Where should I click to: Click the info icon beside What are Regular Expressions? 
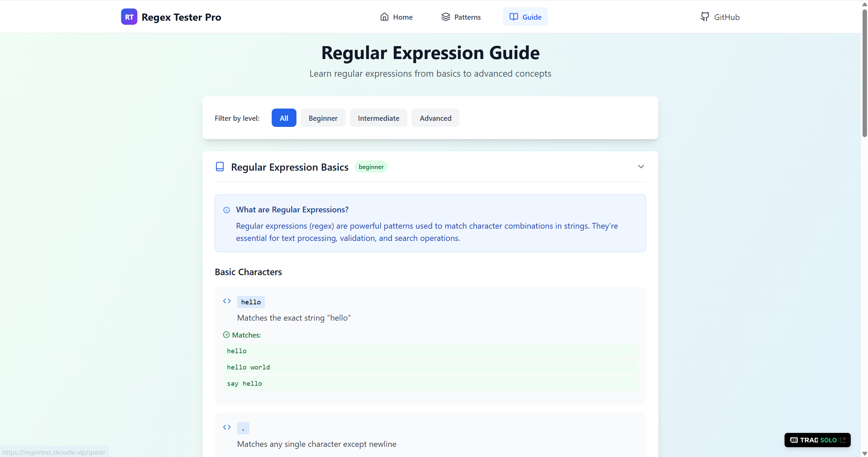coord(226,210)
